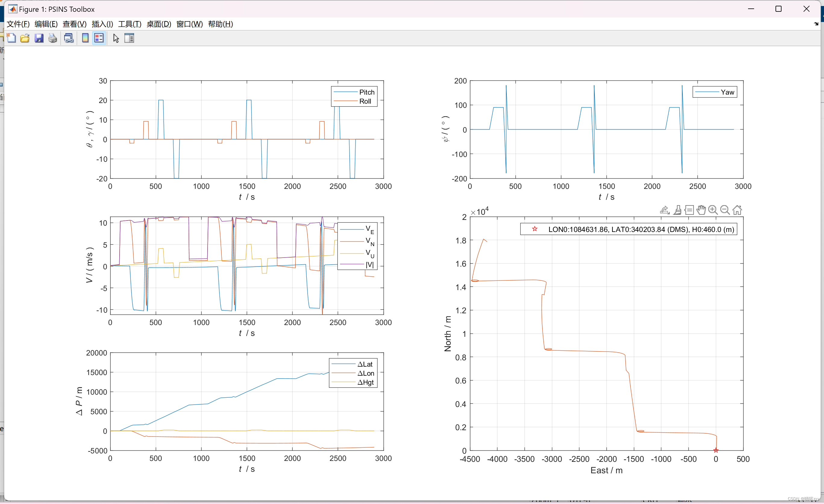Print the figure using the printer icon
The image size is (824, 504).
pos(52,38)
